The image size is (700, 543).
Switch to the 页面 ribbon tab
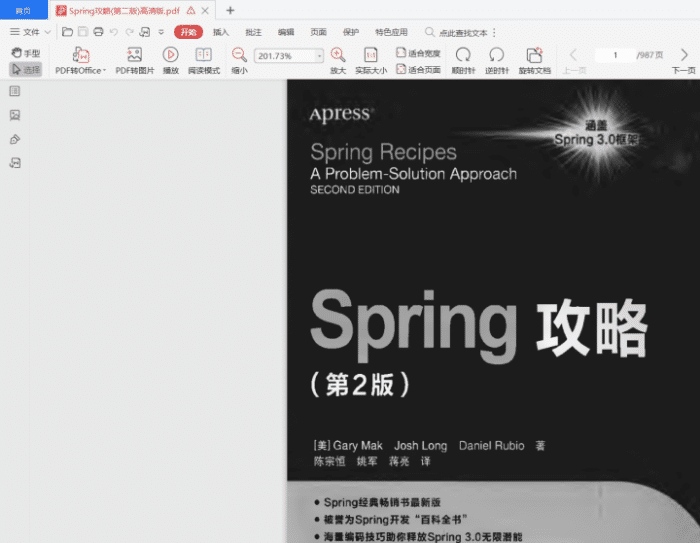319,32
